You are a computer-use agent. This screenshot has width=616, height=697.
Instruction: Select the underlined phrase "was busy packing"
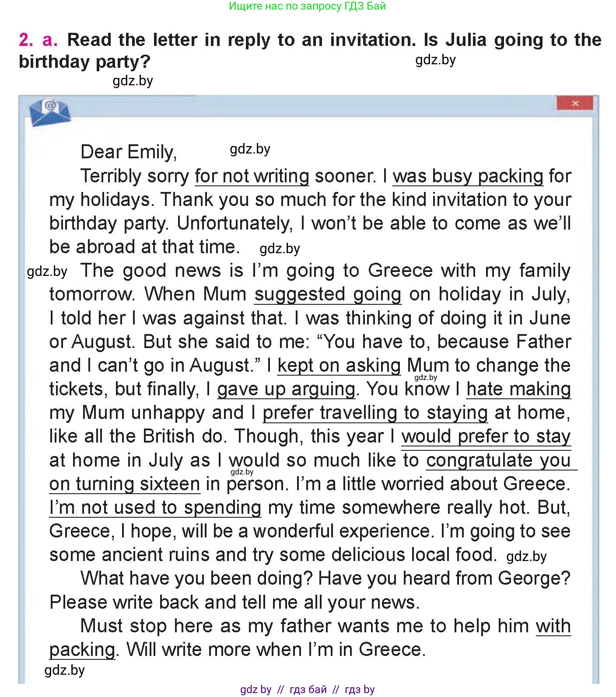[468, 176]
